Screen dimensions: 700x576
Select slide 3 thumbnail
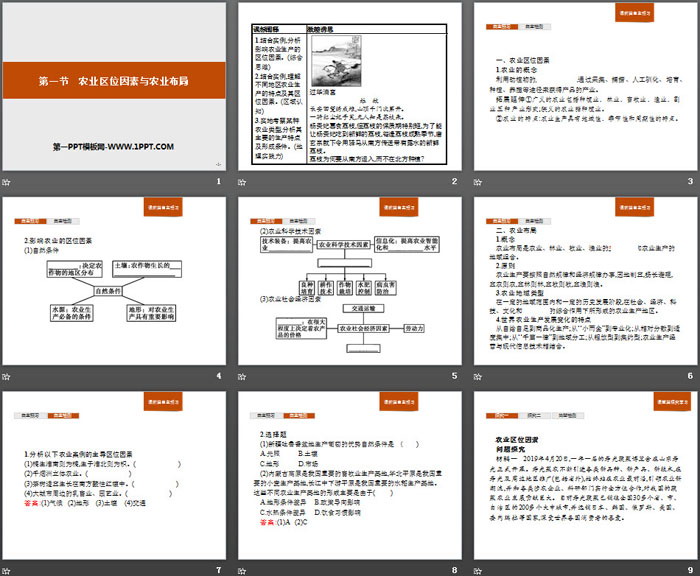point(586,86)
